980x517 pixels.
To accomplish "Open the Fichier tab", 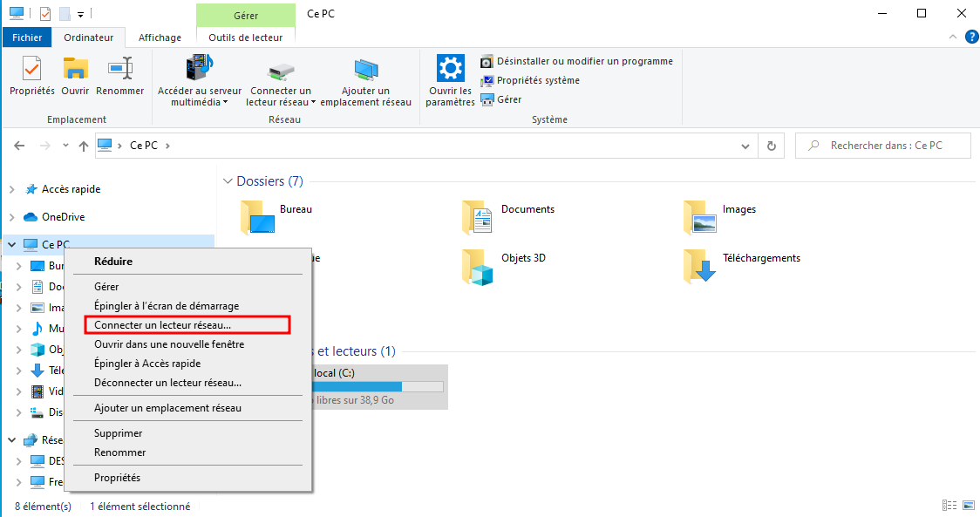I will click(27, 37).
